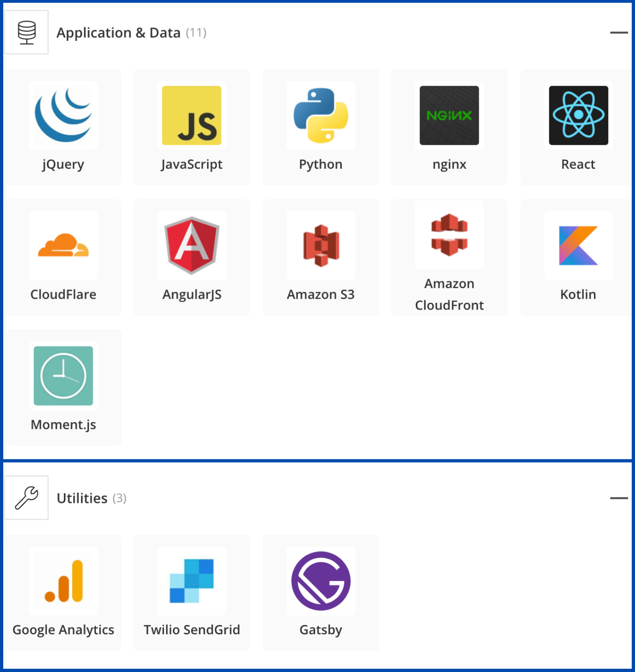635x672 pixels.
Task: Click the Kotlin logo icon
Action: point(578,246)
